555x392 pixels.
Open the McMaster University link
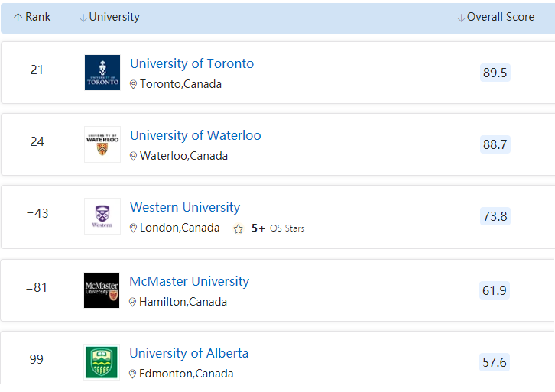189,282
